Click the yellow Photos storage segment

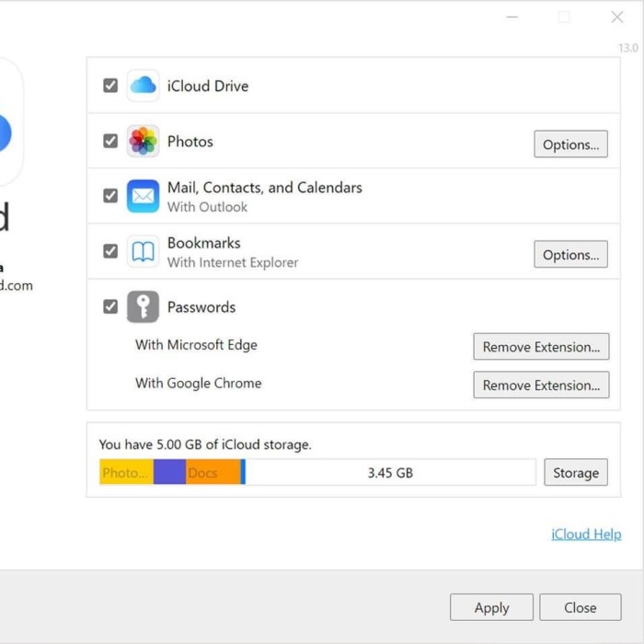pos(127,472)
